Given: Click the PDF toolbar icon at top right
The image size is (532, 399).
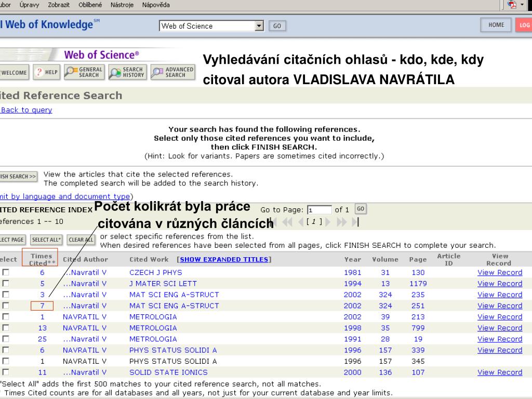Looking at the screenshot, I should pyautogui.click(x=512, y=5).
